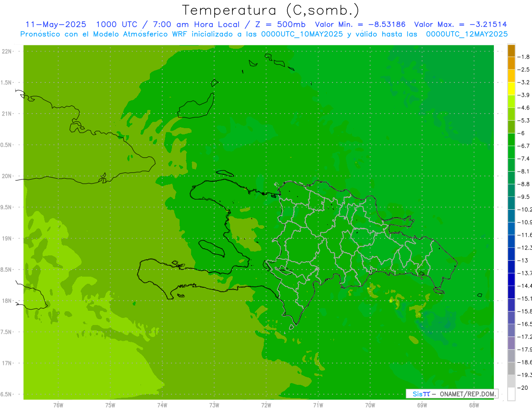Click the '18N' latitude label
This screenshot has height=411, width=532.
click(x=7, y=301)
